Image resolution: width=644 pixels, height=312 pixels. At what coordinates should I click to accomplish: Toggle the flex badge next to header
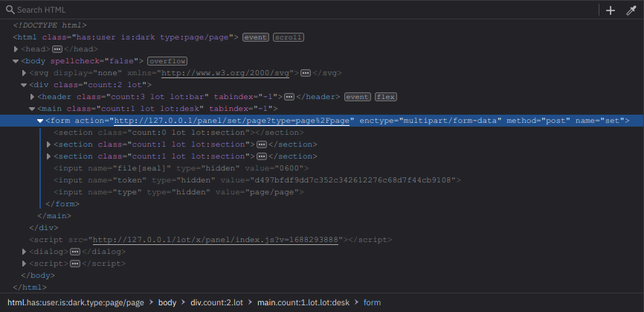[x=386, y=97]
